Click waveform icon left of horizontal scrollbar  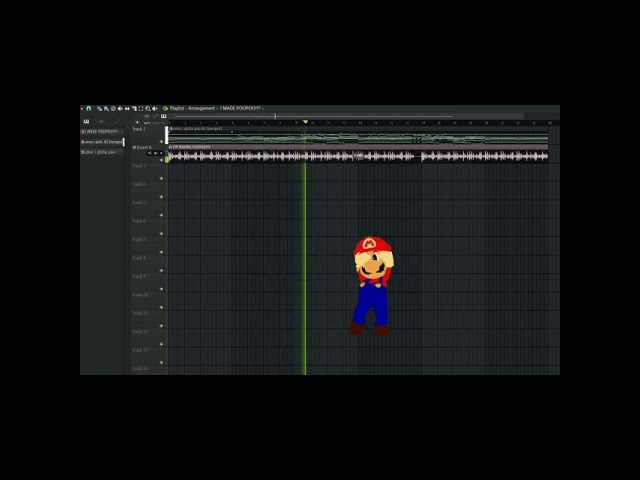(147, 116)
